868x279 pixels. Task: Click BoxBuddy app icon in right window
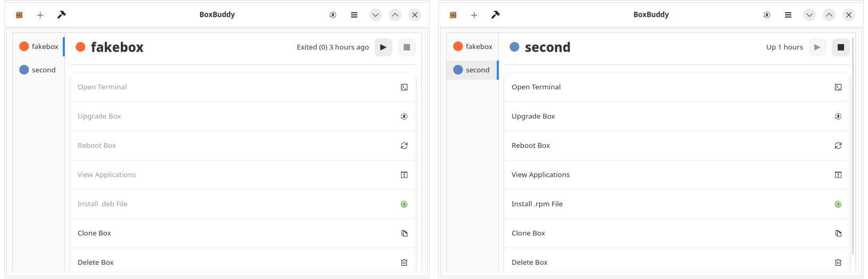pos(453,15)
